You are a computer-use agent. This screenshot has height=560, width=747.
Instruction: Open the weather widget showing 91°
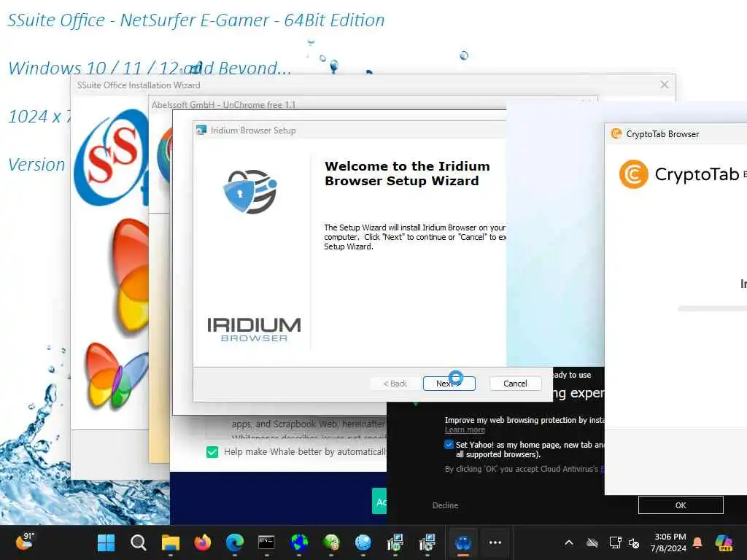pos(25,542)
